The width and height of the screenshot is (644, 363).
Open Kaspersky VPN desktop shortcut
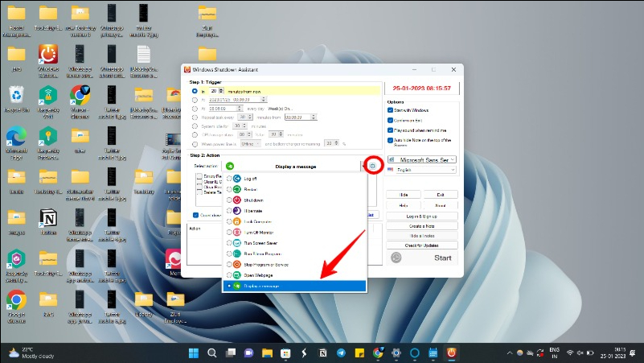click(x=48, y=102)
